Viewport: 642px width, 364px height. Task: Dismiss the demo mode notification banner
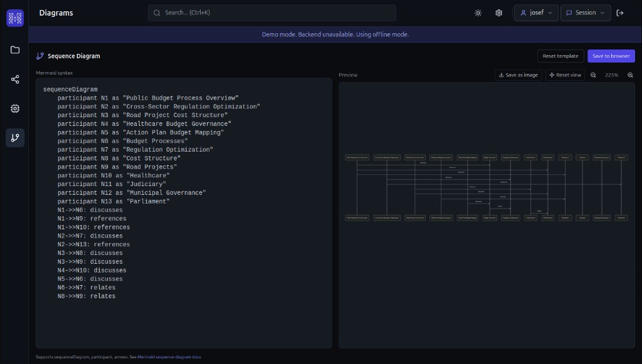335,34
